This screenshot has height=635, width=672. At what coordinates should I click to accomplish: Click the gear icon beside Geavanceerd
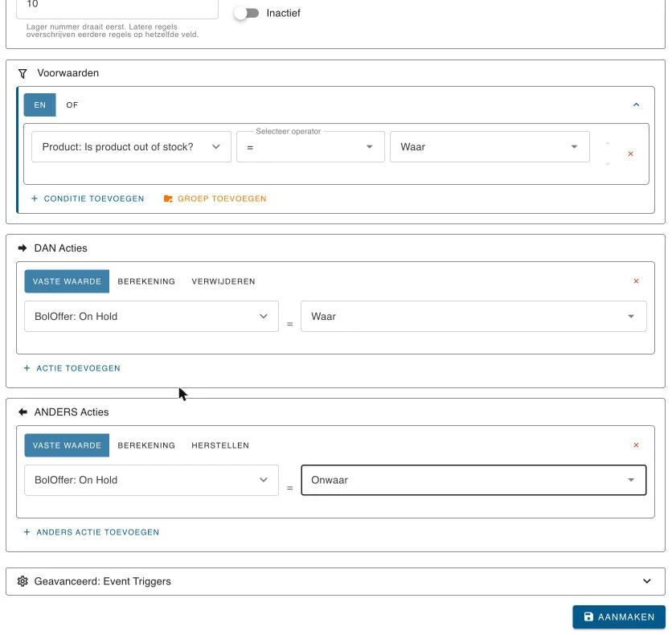tap(23, 581)
